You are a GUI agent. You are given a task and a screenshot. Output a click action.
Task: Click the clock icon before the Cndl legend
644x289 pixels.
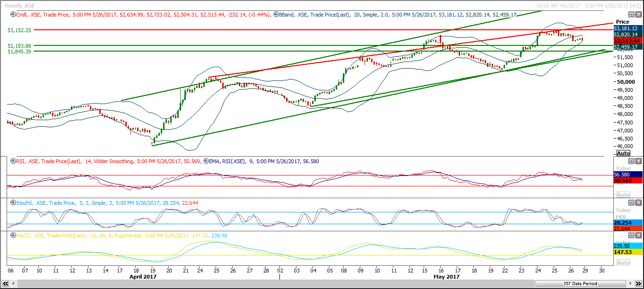(x=13, y=15)
